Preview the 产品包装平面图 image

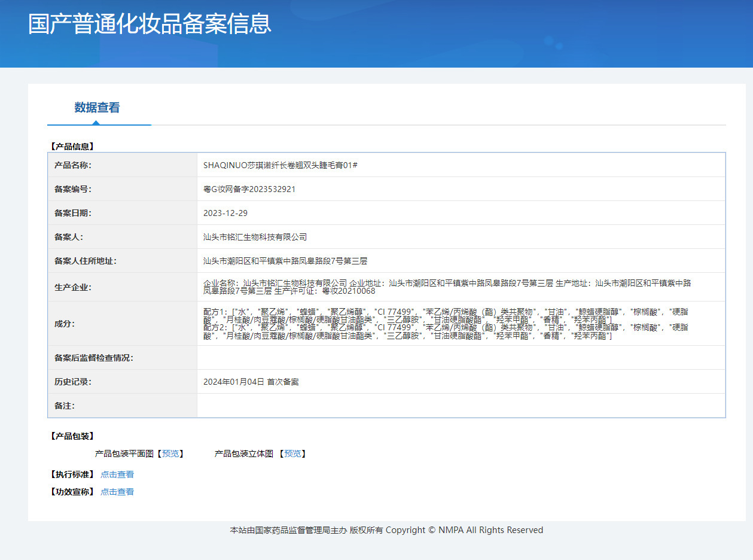click(x=170, y=454)
